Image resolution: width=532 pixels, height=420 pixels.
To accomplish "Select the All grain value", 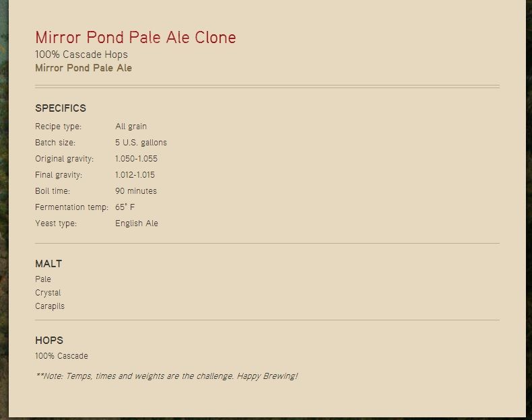I will (131, 127).
